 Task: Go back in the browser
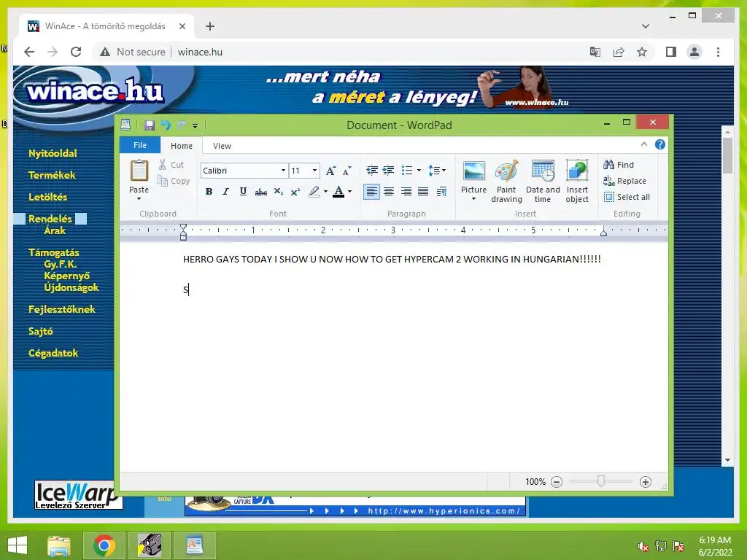pyautogui.click(x=29, y=52)
